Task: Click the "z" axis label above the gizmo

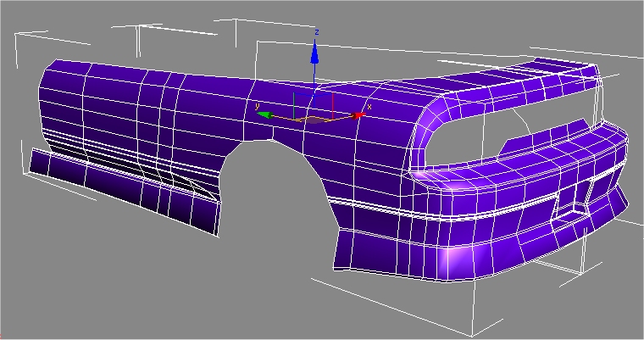Action: pos(316,31)
